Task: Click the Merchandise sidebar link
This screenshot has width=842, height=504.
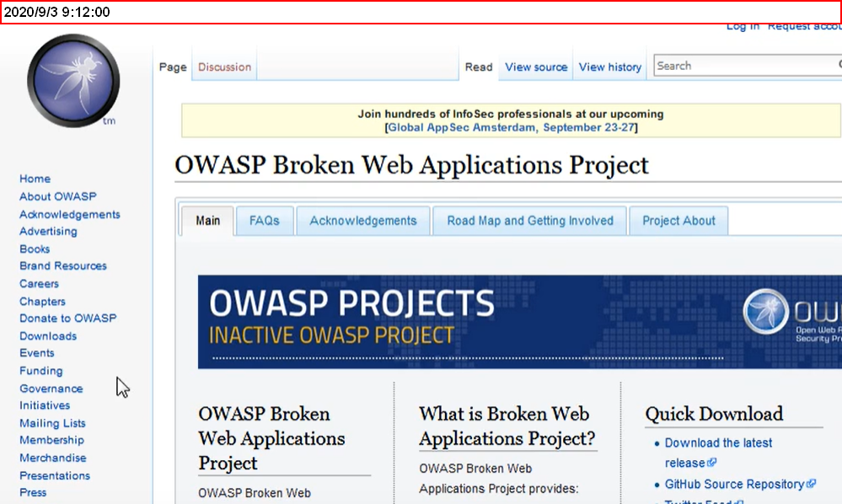Action: 52,458
